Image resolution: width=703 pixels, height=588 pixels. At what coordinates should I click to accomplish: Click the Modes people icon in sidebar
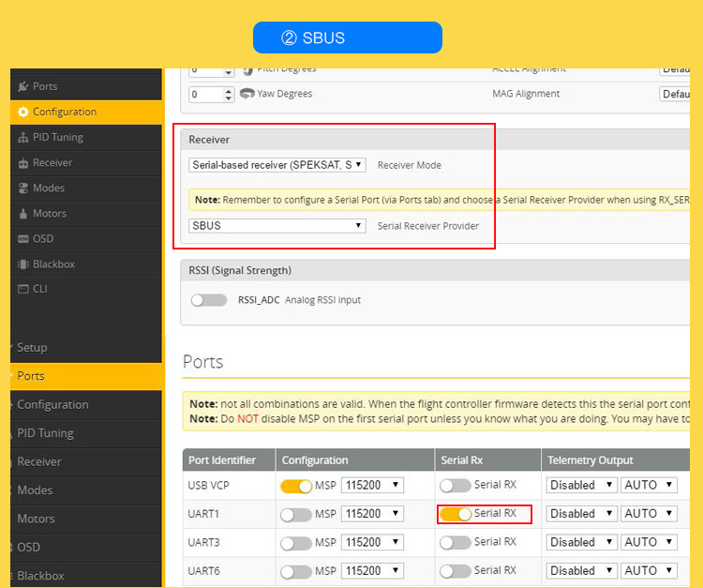pyautogui.click(x=22, y=188)
